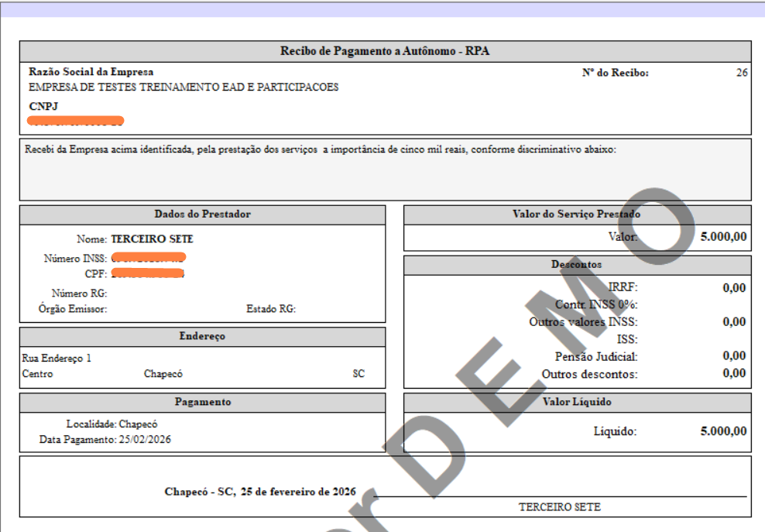Click the redacted 'Número INSS' value
The image size is (765, 532).
point(148,257)
